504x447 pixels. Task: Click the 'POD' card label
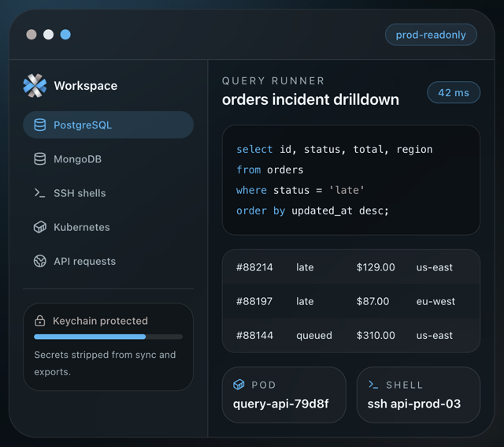coord(264,385)
